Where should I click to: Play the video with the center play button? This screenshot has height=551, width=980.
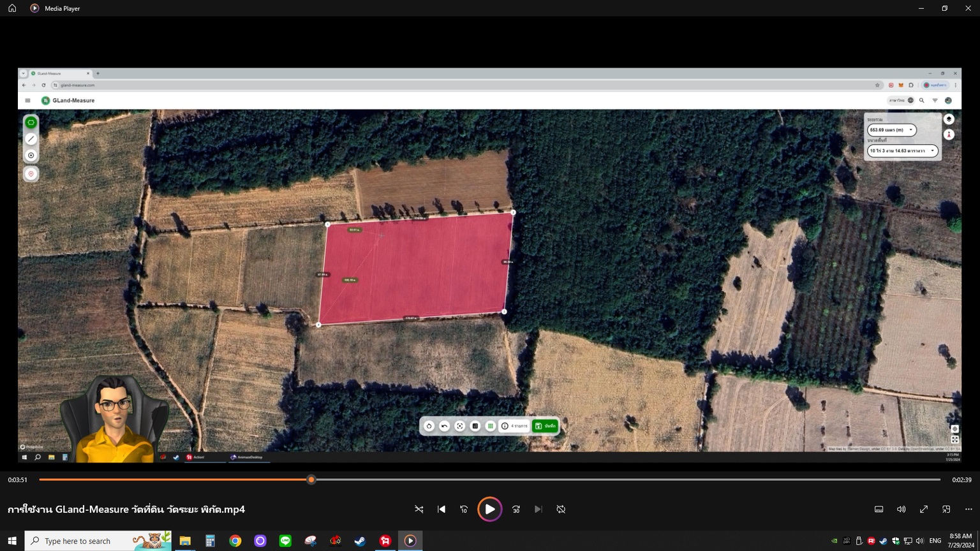(x=489, y=509)
